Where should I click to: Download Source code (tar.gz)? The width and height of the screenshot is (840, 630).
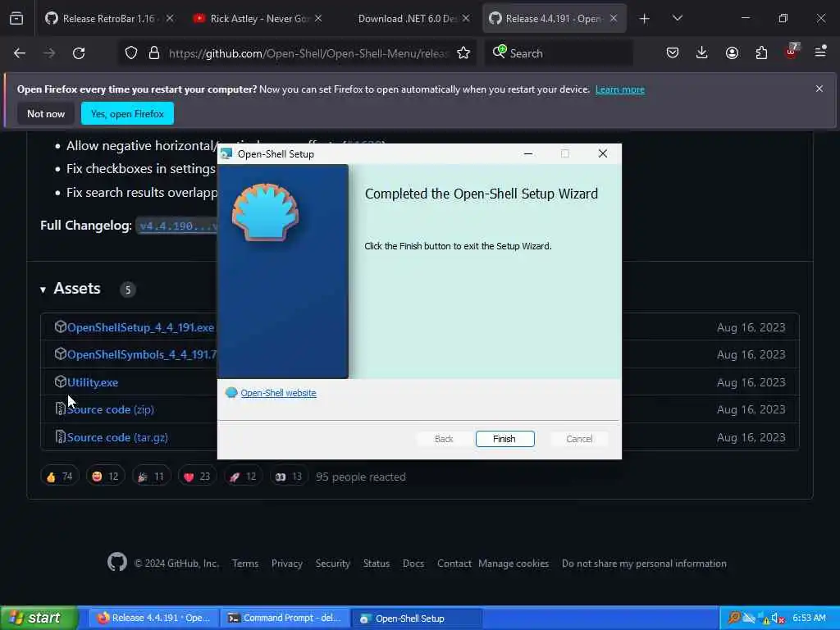coord(117,437)
